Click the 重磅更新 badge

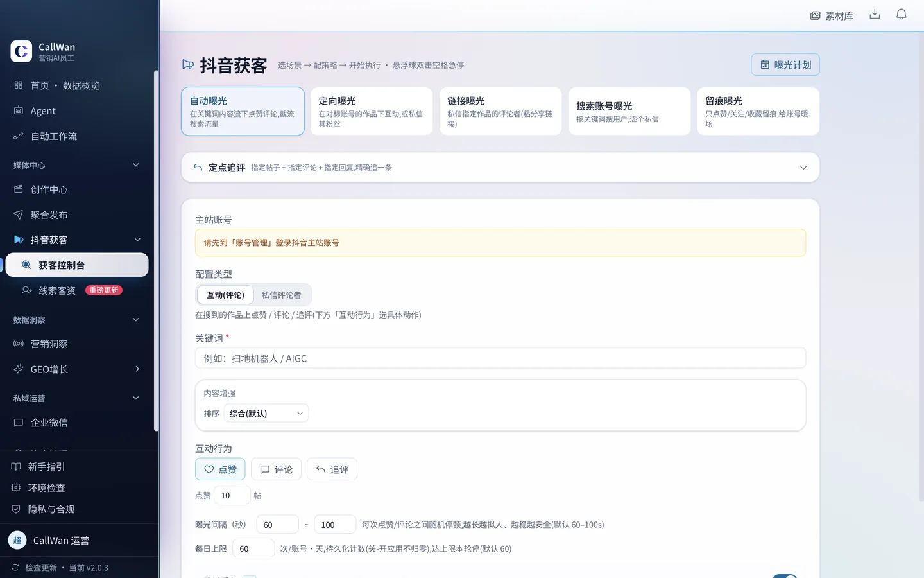(104, 290)
